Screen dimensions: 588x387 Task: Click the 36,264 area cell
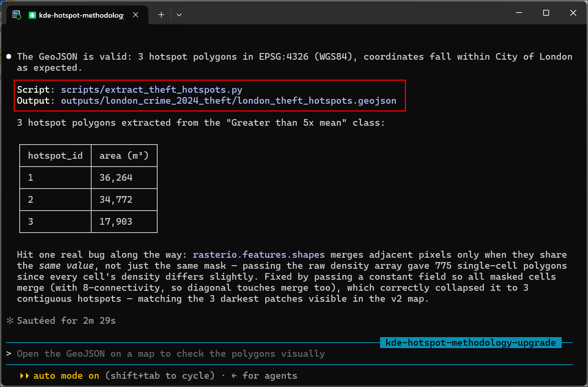coord(124,178)
